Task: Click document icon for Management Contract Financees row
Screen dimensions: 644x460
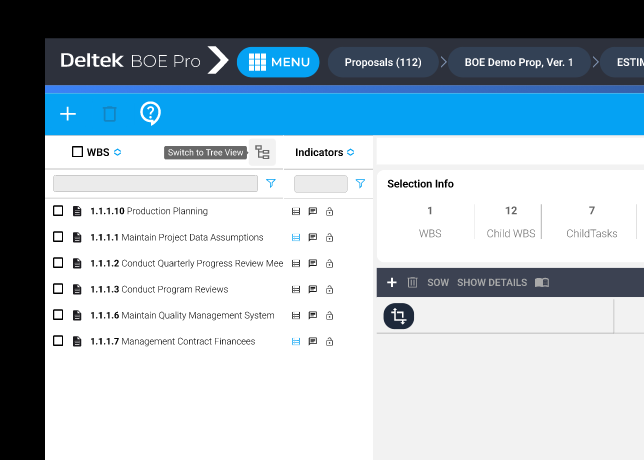Action: 77,341
